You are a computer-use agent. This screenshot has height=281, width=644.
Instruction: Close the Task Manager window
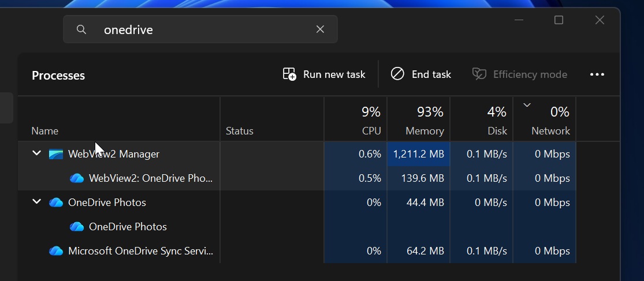600,20
